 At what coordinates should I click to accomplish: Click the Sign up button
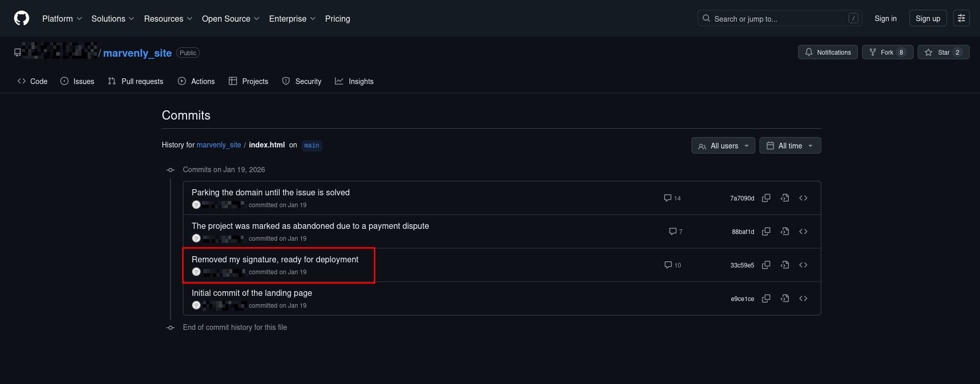point(927,19)
